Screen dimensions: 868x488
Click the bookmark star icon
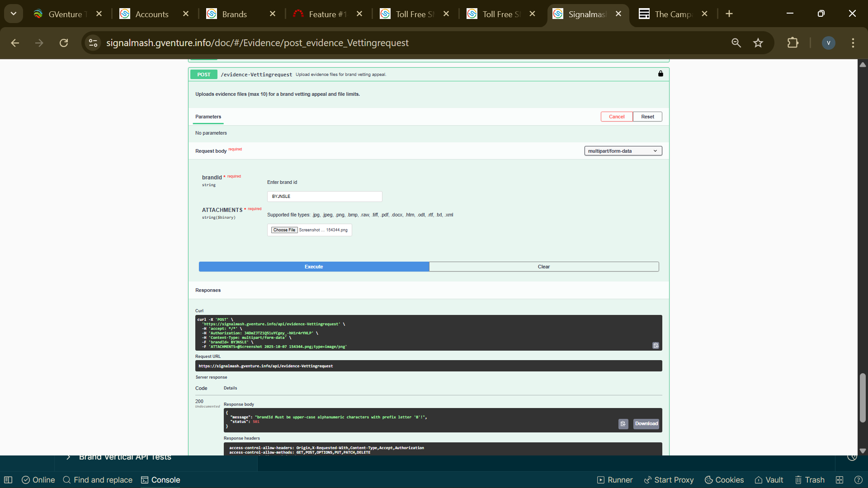[758, 43]
